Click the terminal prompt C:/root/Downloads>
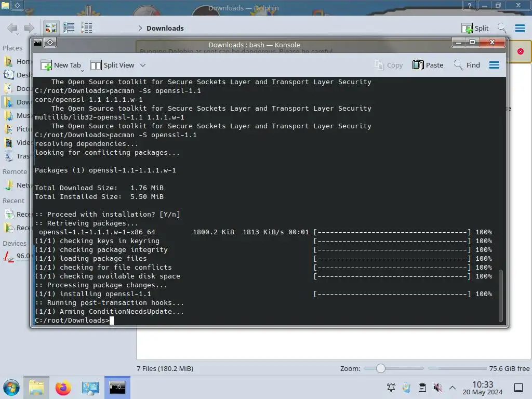Image resolution: width=532 pixels, height=399 pixels. coord(72,320)
